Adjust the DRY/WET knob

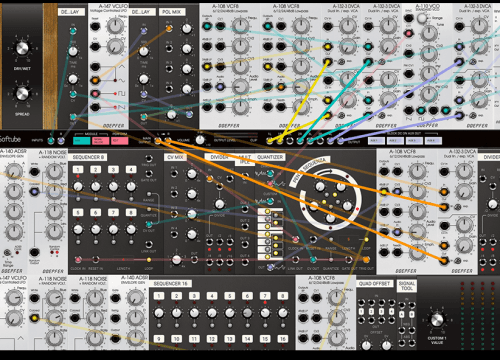click(x=22, y=49)
